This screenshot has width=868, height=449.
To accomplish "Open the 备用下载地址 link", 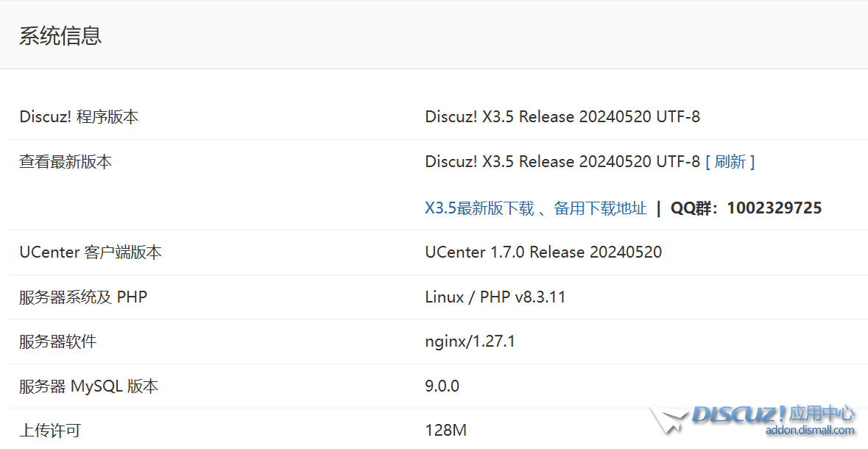I will 600,208.
